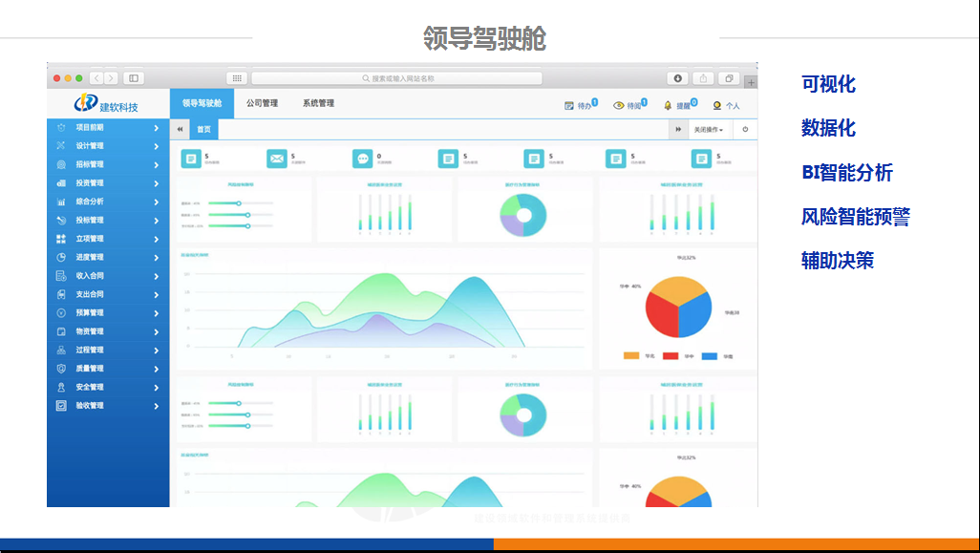Click the blue 华南 legend swatch
Screen dimensions: 980x553
click(x=710, y=355)
